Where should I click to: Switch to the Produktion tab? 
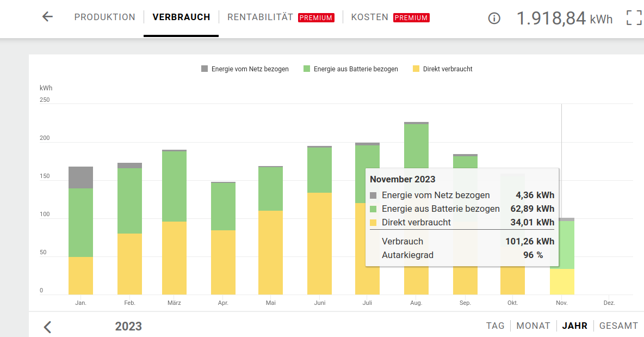tap(104, 17)
